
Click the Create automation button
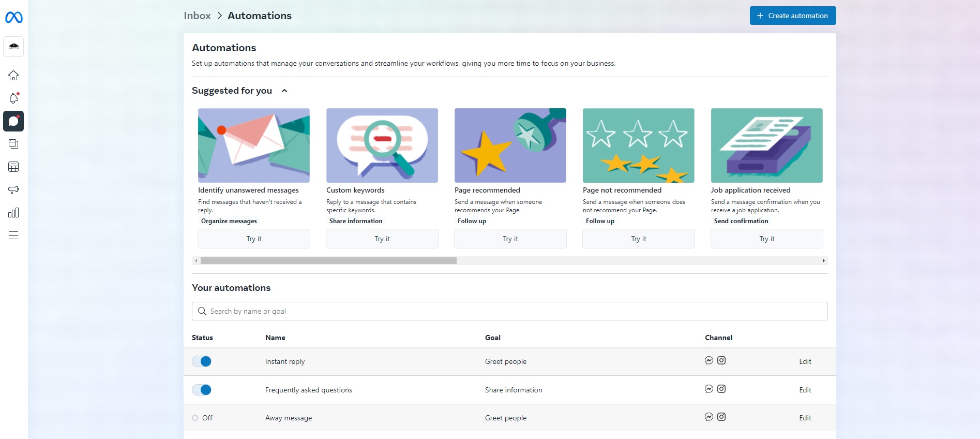coord(792,16)
